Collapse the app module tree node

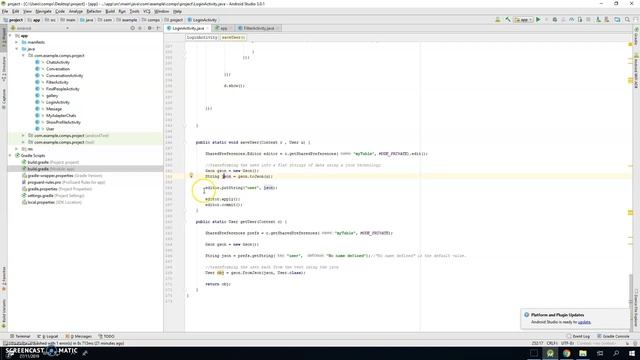pos(11,36)
